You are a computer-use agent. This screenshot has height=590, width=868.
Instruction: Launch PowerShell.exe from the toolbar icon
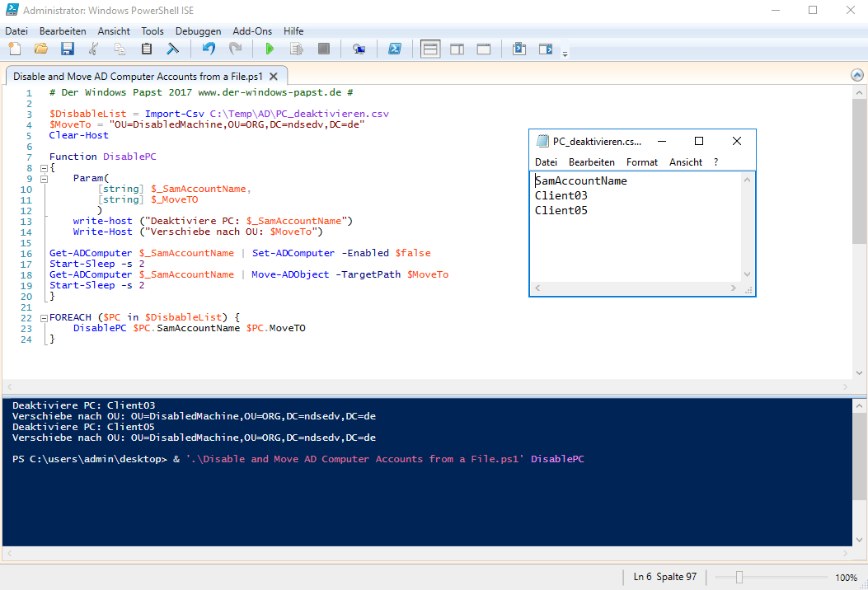pos(395,49)
